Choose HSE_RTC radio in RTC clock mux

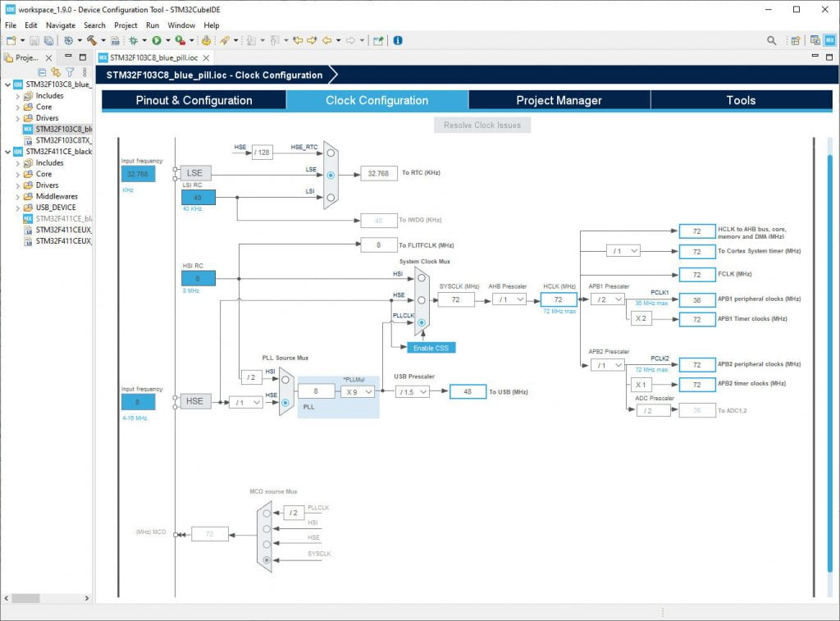(330, 152)
